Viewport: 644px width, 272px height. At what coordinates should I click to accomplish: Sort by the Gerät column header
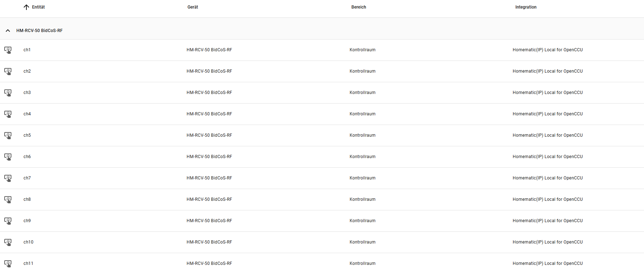click(x=193, y=7)
